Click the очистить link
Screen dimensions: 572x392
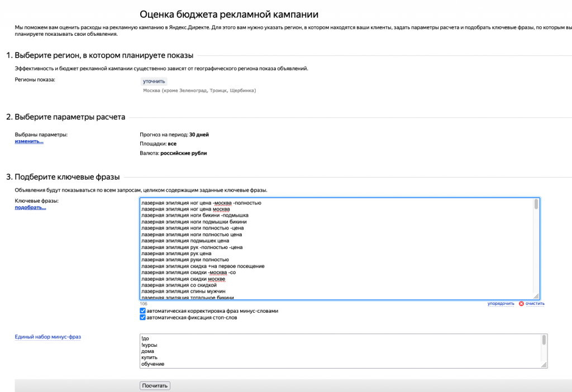click(535, 303)
